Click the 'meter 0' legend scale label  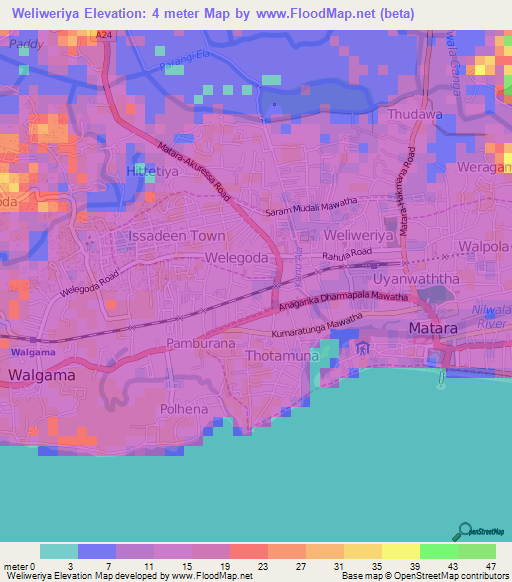(19, 567)
